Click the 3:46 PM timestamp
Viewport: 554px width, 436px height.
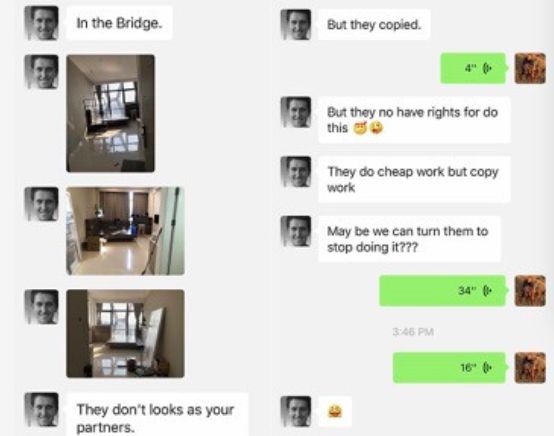(413, 332)
